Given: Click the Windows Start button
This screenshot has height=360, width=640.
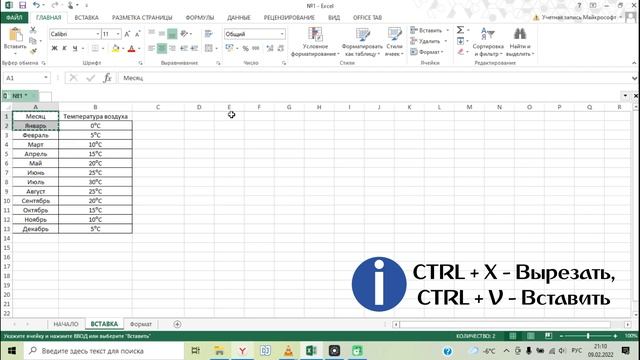Looking at the screenshot, I should point(11,351).
